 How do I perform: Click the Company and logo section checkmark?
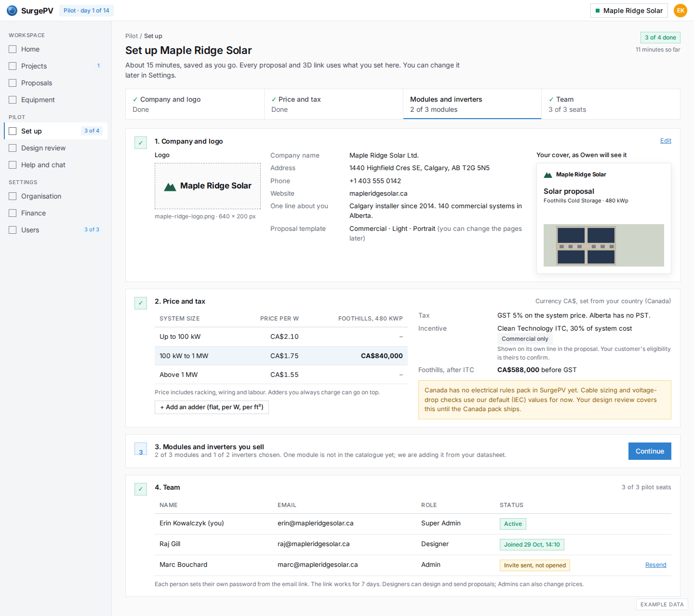(141, 143)
